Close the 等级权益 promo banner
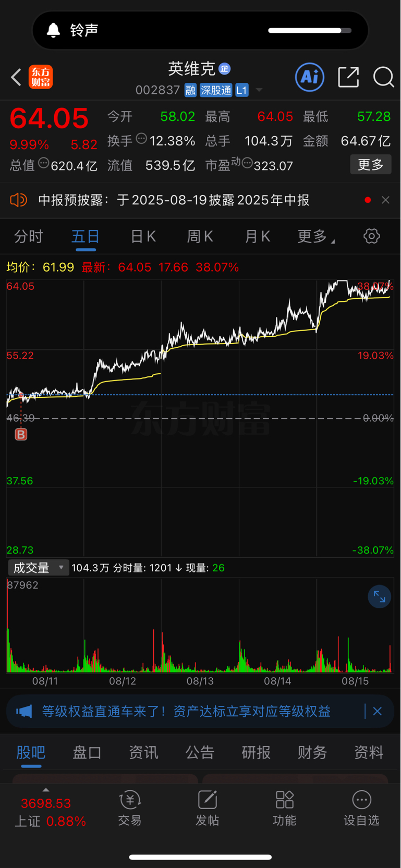This screenshot has height=868, width=401. pyautogui.click(x=378, y=711)
